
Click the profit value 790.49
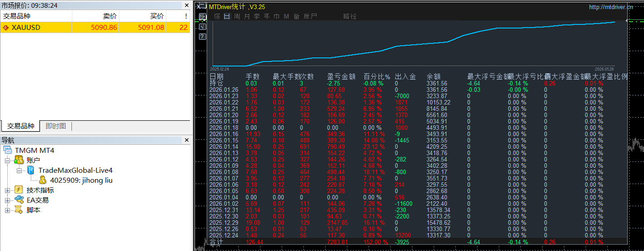pos(336,147)
